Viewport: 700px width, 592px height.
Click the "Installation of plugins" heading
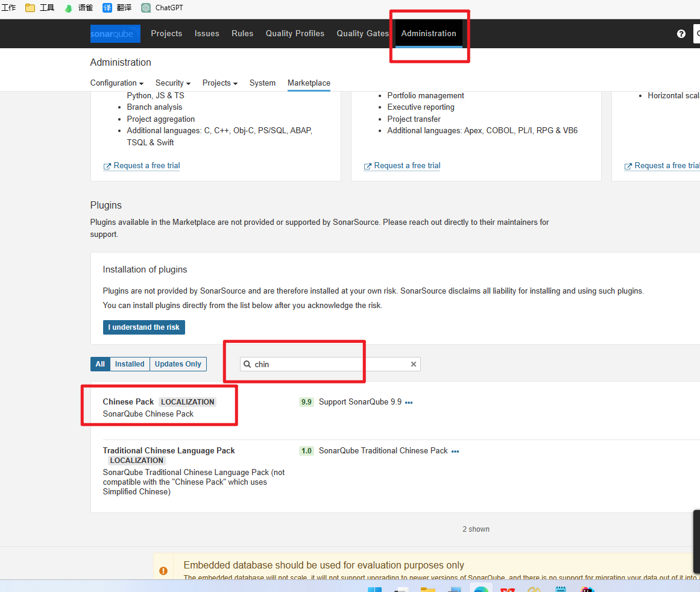tap(145, 269)
